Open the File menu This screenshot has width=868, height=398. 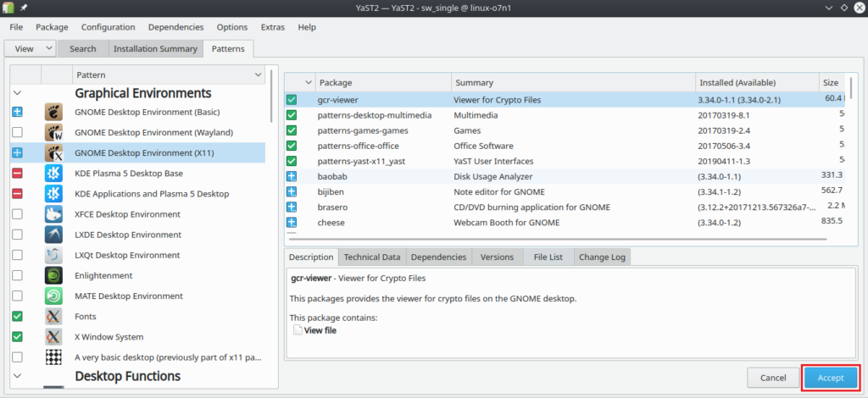[x=16, y=27]
